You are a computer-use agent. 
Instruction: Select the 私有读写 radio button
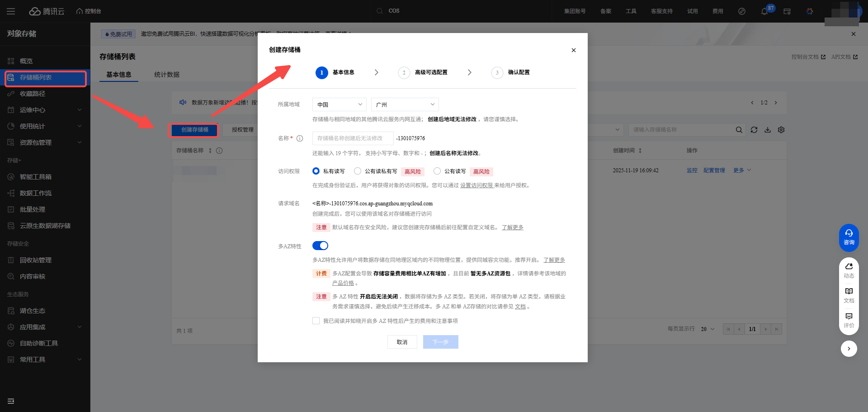(x=316, y=171)
